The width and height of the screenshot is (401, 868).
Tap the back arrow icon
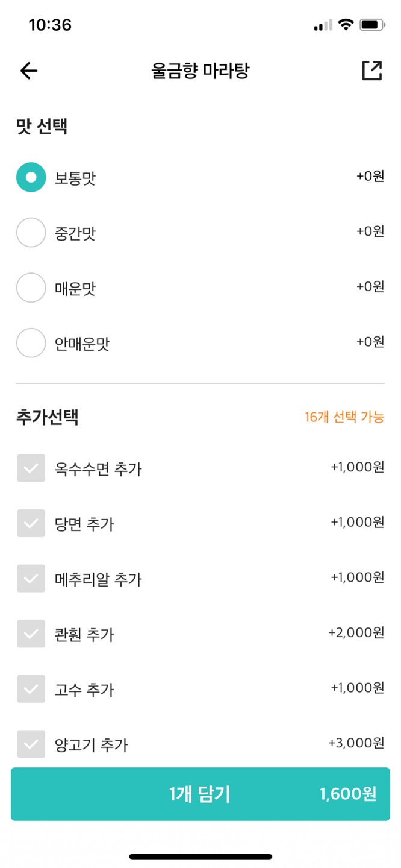pos(29,71)
